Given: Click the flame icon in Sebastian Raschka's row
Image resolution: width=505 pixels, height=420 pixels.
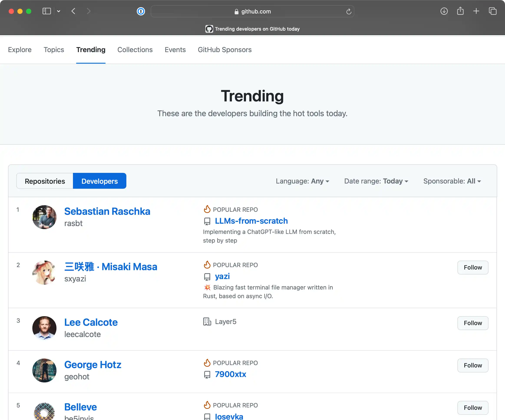Looking at the screenshot, I should pyautogui.click(x=207, y=209).
